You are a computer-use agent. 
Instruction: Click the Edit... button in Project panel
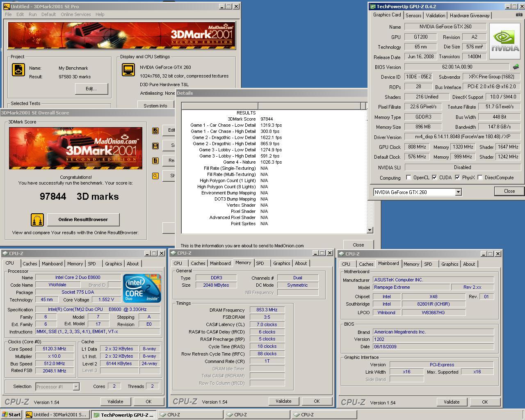pos(91,89)
